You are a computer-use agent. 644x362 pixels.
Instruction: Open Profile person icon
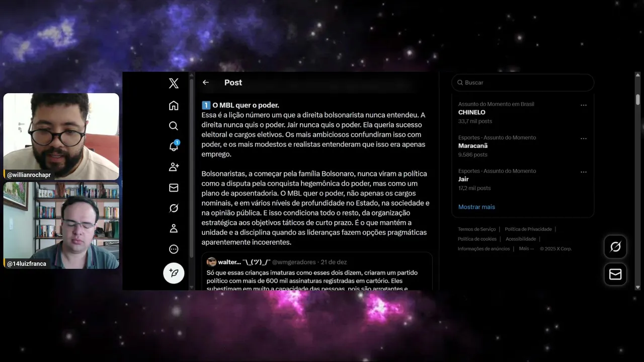(x=174, y=229)
